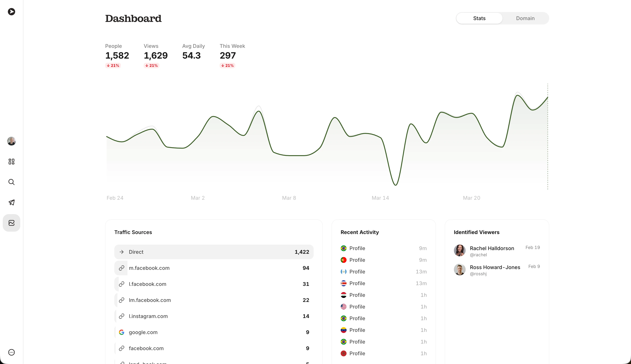Select the Direct traffic source row
This screenshot has width=631, height=364.
214,252
